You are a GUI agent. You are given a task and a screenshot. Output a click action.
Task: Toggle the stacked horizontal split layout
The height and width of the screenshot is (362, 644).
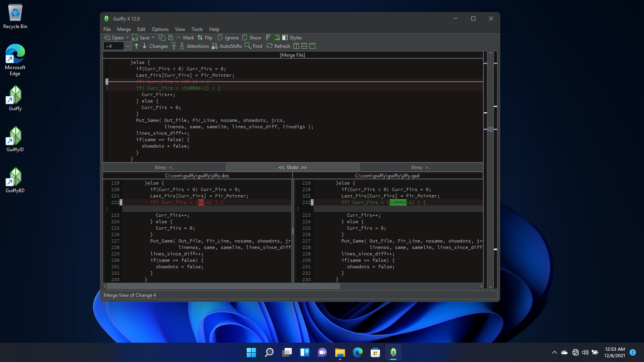click(x=304, y=46)
